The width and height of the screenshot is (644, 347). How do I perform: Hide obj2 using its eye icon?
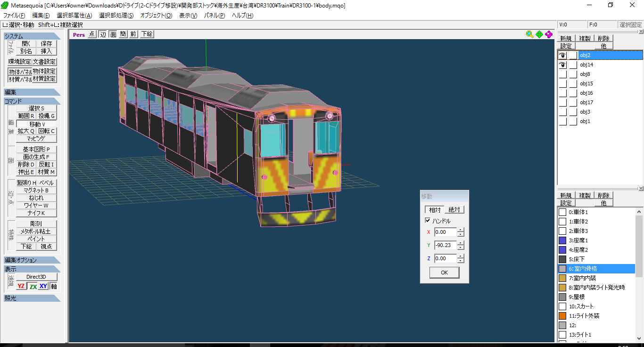point(563,55)
